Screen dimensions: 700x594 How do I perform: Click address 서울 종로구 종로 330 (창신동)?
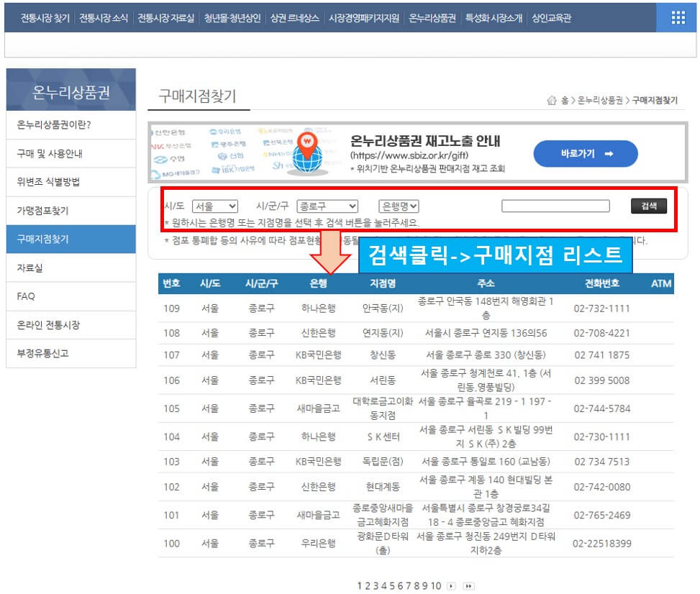tap(486, 355)
